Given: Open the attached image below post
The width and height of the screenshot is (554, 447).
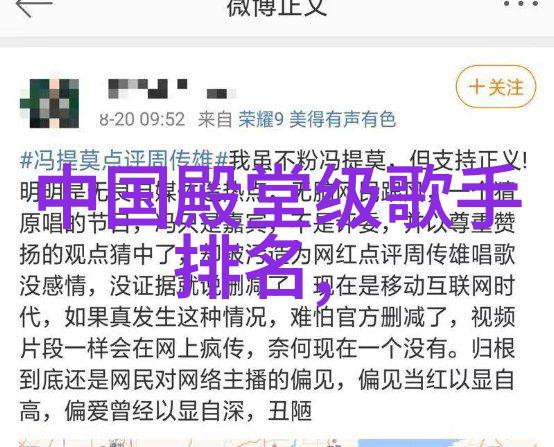Looking at the screenshot, I should [x=277, y=443].
